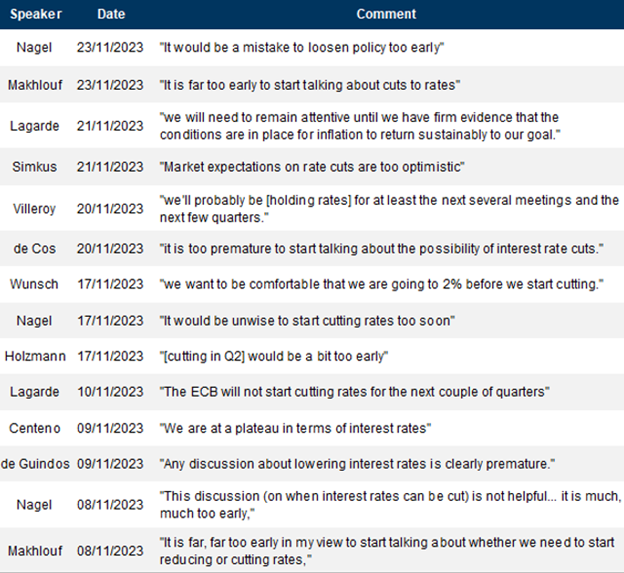624x573 pixels.
Task: Click Makhlouf's 08/11/2023 date cell
Action: [110, 551]
